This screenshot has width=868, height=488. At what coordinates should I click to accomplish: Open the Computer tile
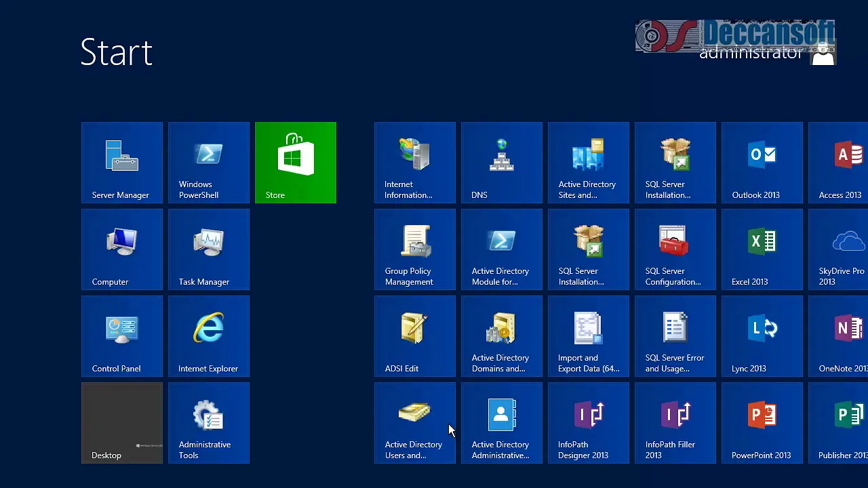[x=122, y=249]
